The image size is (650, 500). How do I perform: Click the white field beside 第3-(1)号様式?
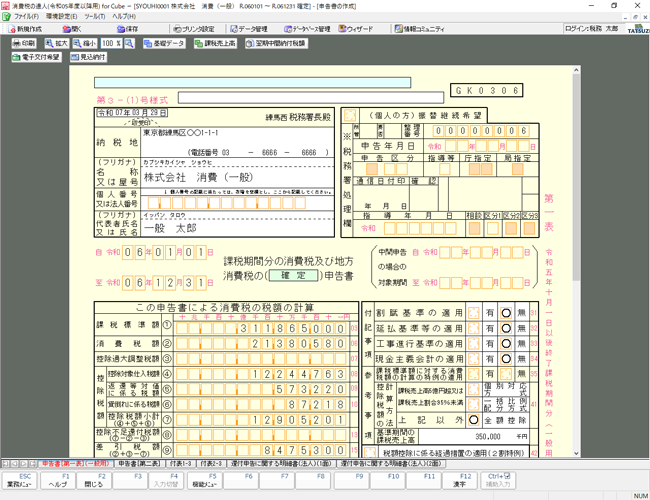click(311, 98)
